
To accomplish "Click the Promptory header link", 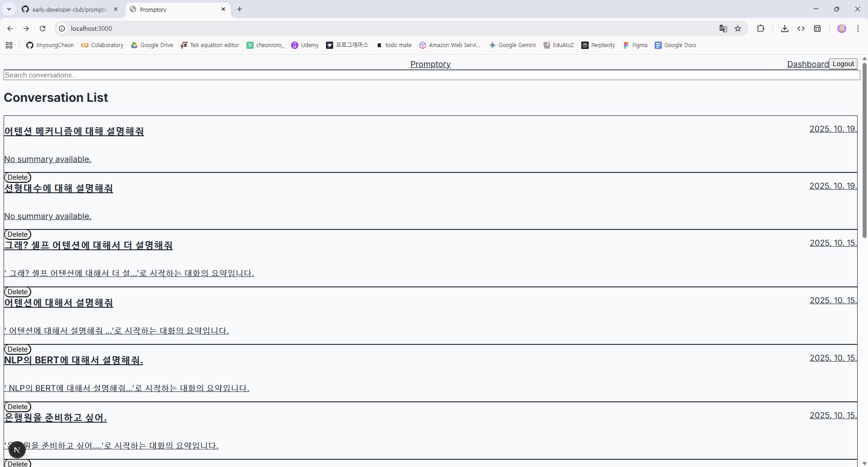I will pyautogui.click(x=430, y=64).
